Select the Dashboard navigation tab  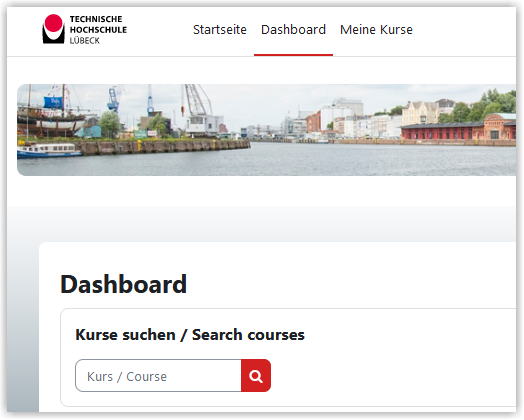point(293,29)
